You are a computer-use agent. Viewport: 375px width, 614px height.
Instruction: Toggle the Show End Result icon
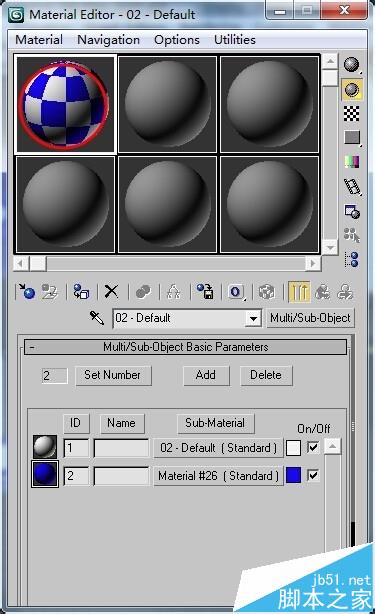click(x=299, y=292)
